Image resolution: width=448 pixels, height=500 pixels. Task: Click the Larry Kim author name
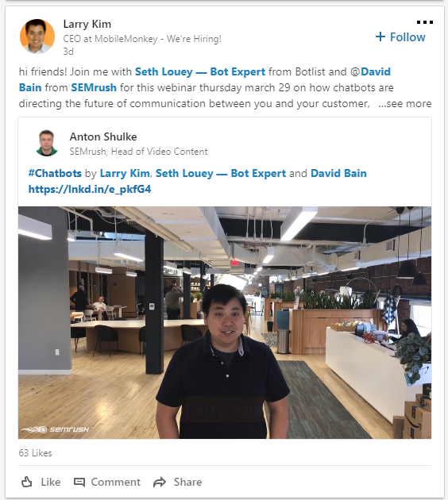tap(87, 25)
